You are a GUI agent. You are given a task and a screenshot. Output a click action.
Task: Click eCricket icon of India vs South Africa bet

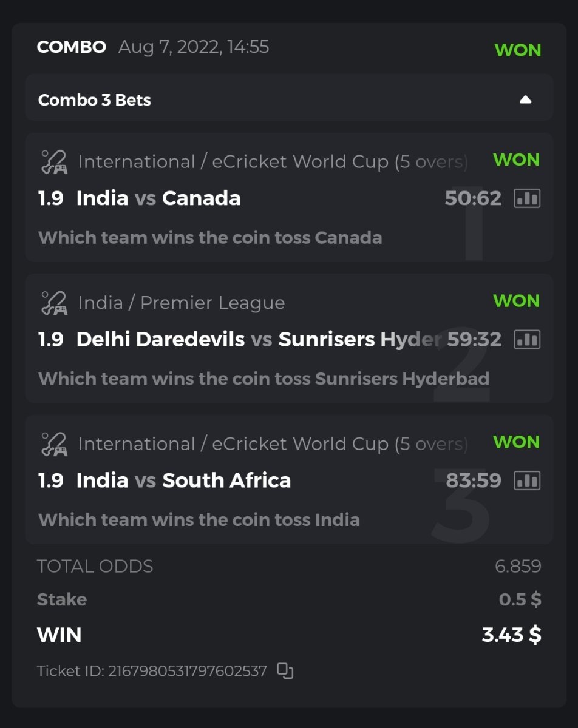tap(54, 444)
